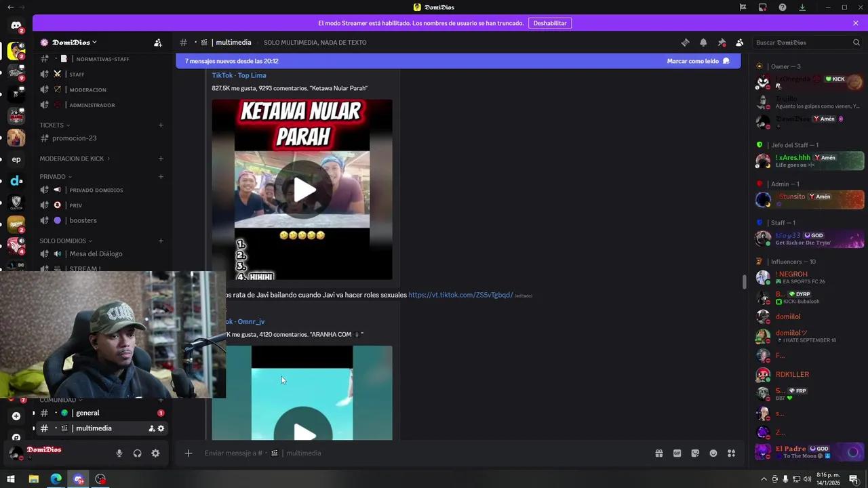Image resolution: width=868 pixels, height=488 pixels.
Task: Open the GIF picker icon
Action: (677, 453)
